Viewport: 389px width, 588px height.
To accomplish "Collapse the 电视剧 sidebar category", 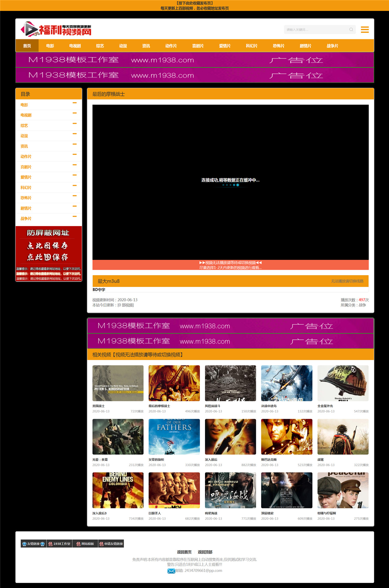I will pos(74,113).
